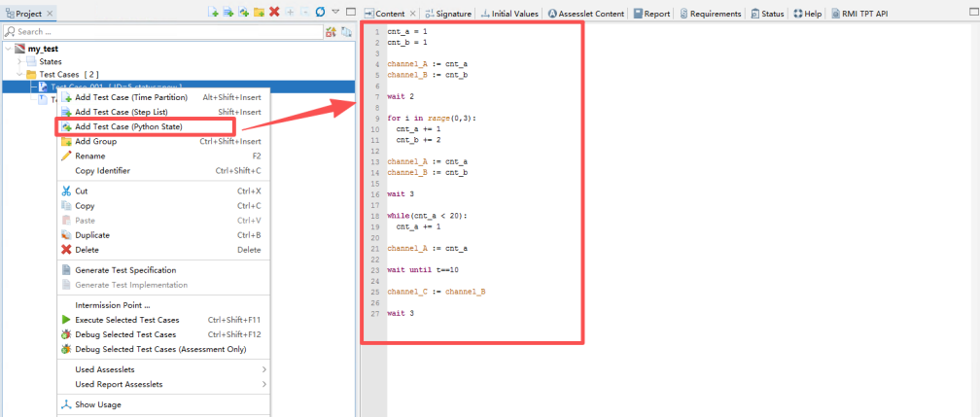
Task: Expand the States node
Action: tap(19, 62)
